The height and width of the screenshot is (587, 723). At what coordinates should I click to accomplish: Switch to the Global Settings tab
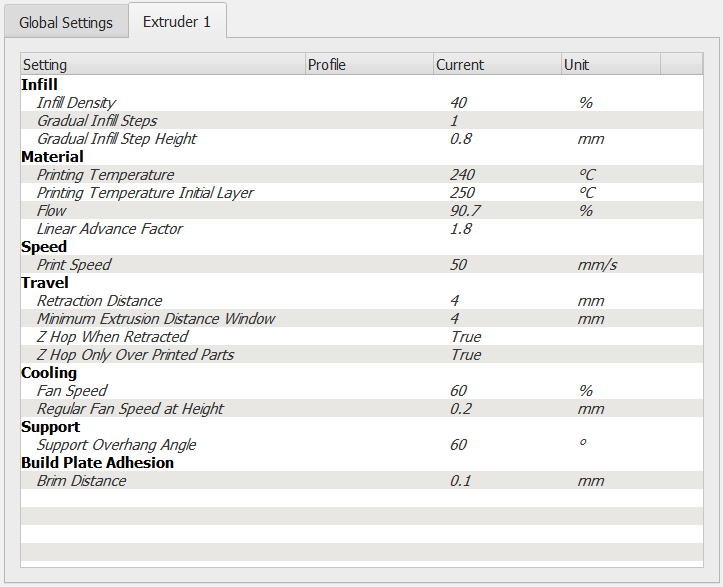[66, 22]
